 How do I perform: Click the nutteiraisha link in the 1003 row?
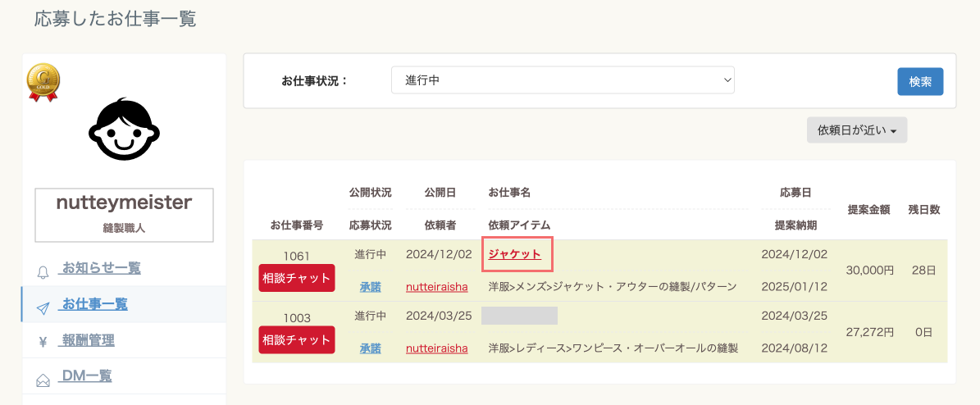[x=437, y=348]
